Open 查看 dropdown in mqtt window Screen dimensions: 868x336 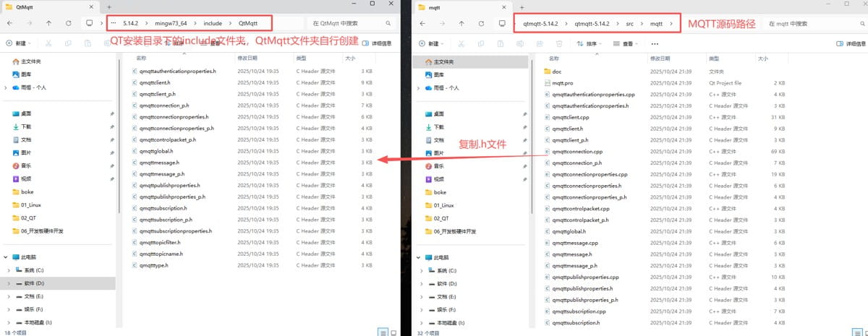click(x=625, y=43)
